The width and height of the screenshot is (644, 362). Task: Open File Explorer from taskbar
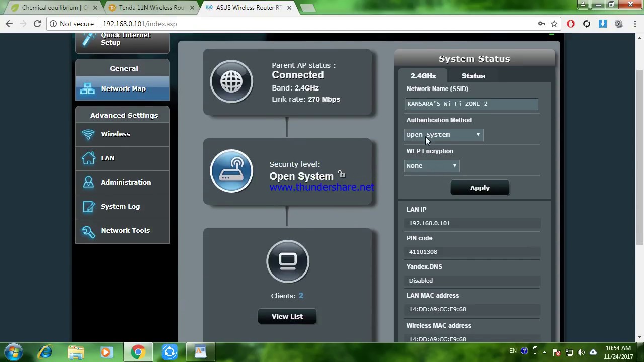pyautogui.click(x=76, y=352)
